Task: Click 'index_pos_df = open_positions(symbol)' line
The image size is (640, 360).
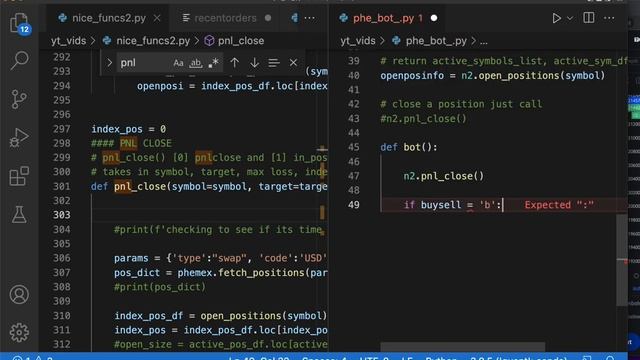Action: click(x=220, y=316)
